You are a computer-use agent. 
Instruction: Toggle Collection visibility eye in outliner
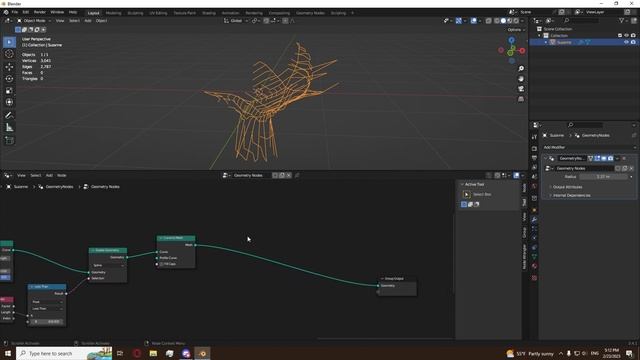(627, 36)
